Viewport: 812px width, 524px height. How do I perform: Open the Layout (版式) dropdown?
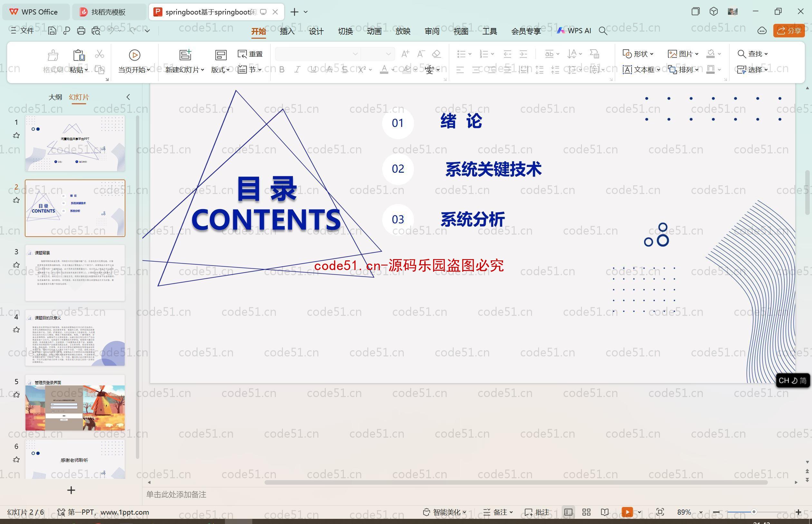[x=220, y=70]
